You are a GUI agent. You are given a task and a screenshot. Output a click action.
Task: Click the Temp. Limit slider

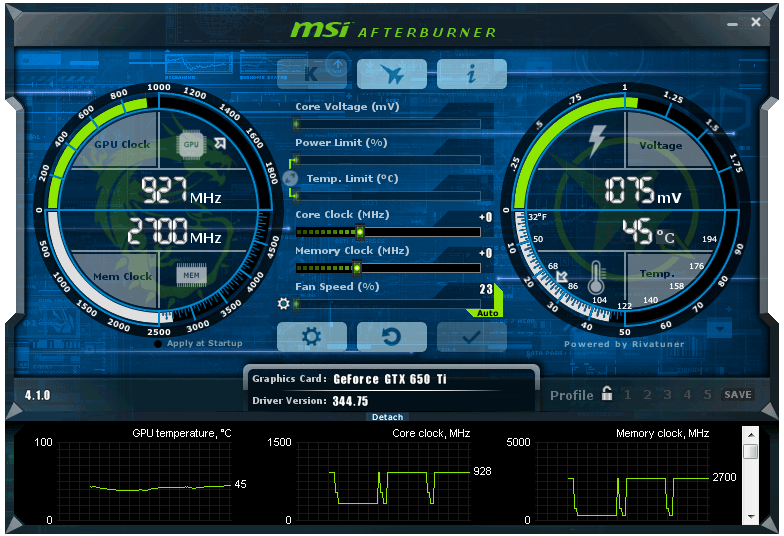[x=386, y=196]
